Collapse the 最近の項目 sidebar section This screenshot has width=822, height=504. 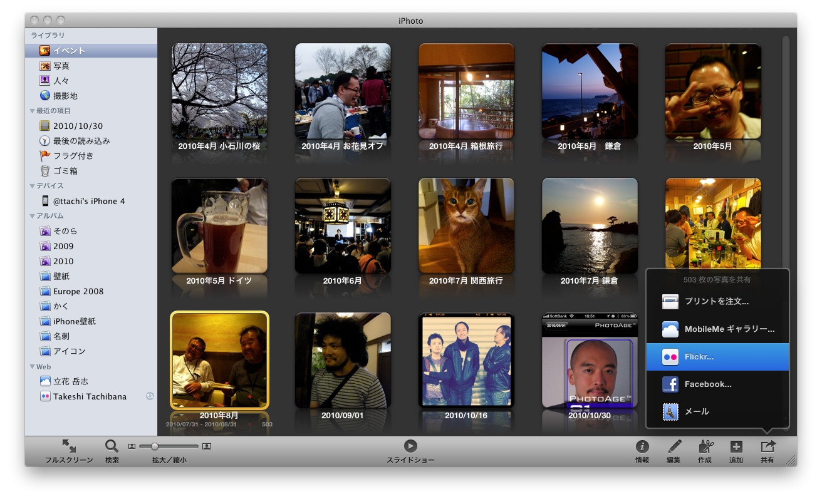(33, 111)
